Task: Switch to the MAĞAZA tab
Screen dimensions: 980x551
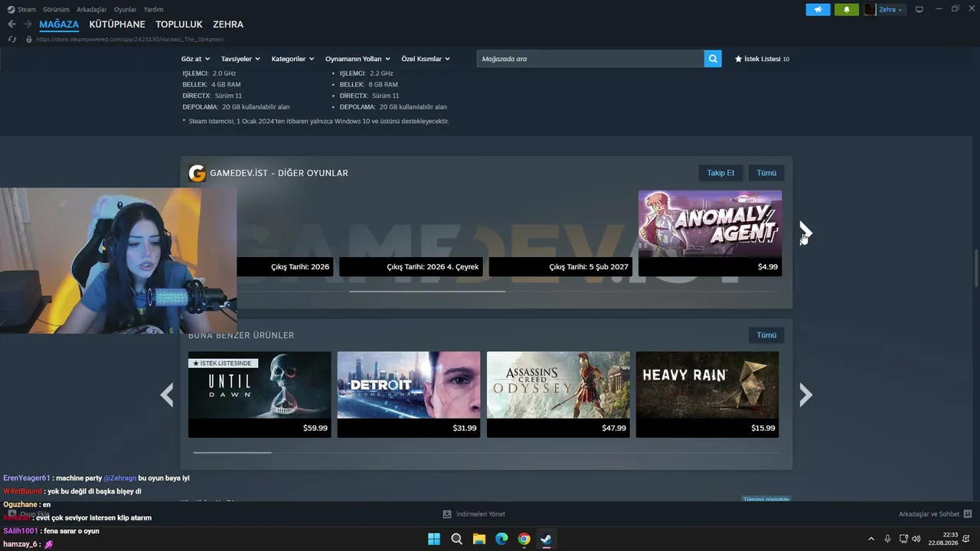Action: coord(59,24)
